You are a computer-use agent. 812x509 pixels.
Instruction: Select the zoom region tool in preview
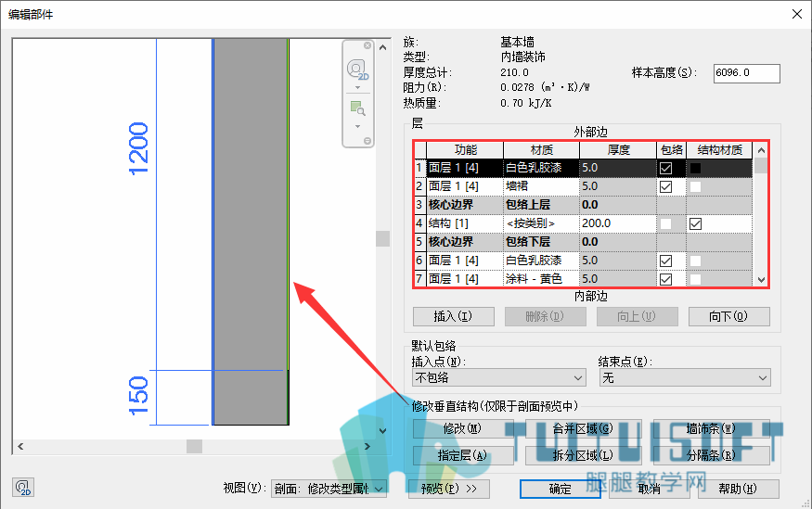357,108
